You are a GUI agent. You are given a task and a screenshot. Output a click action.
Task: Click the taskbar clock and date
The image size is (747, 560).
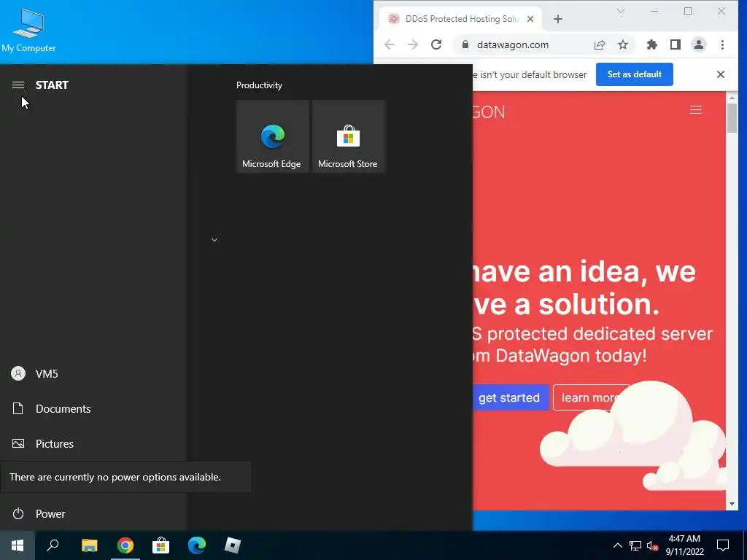(x=684, y=545)
